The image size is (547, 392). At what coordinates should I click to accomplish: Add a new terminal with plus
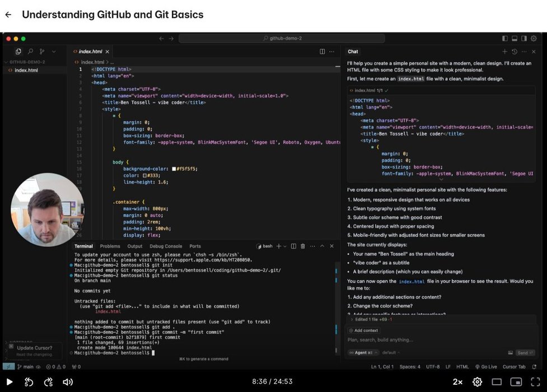click(x=279, y=246)
